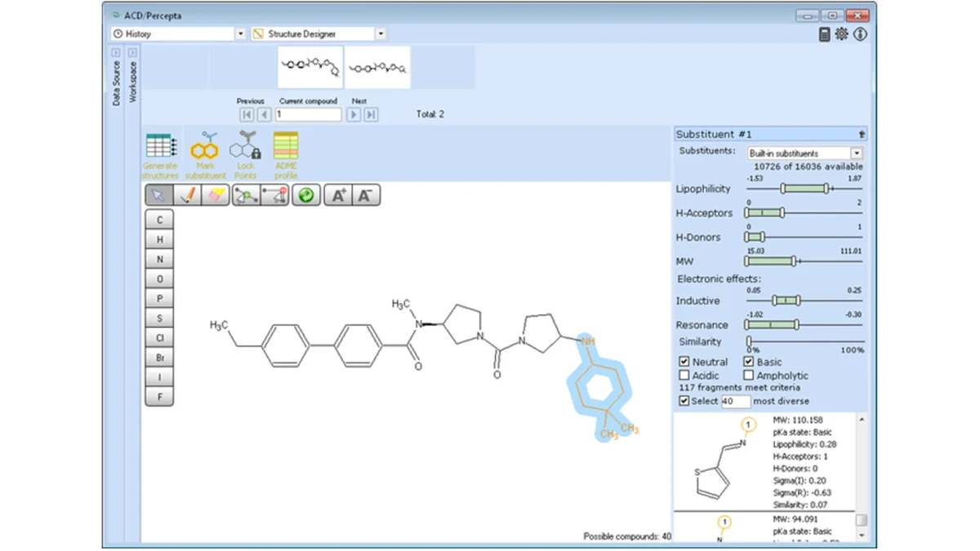Click the Current compound number field
Screen dimensions: 980x551
[309, 115]
